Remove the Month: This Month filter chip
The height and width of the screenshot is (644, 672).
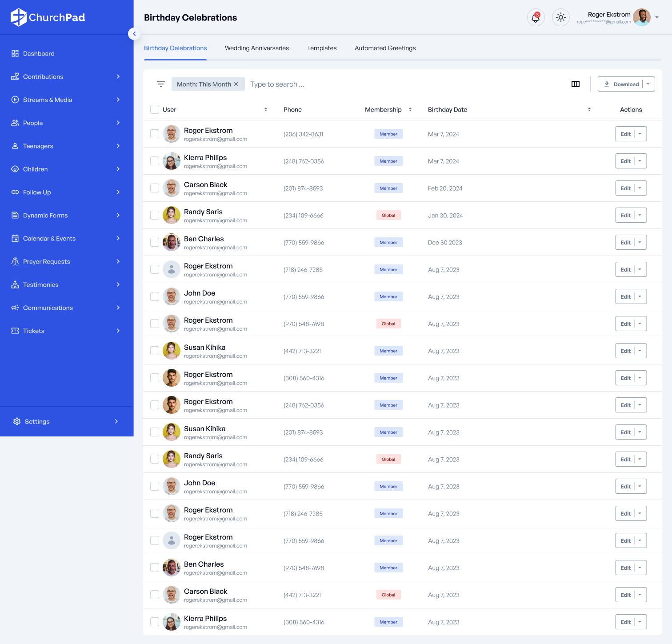pos(236,84)
